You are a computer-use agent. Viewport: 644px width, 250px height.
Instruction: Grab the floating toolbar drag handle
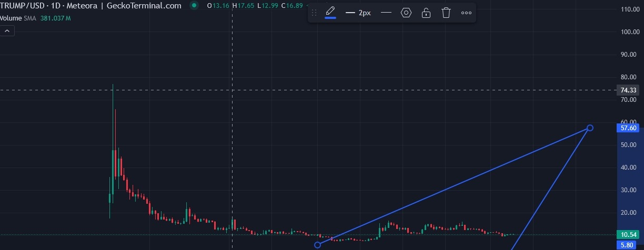315,13
